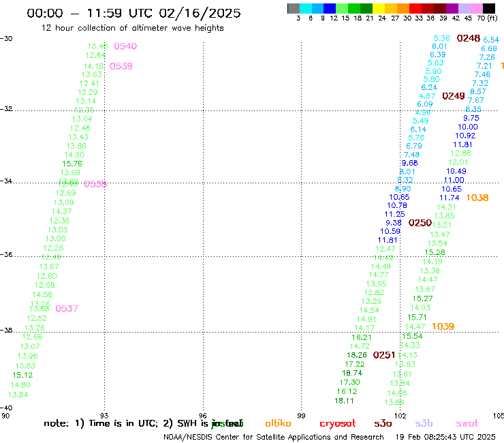The width and height of the screenshot is (504, 443).
Task: Click the cyan value 5.36
Action: pos(442,38)
